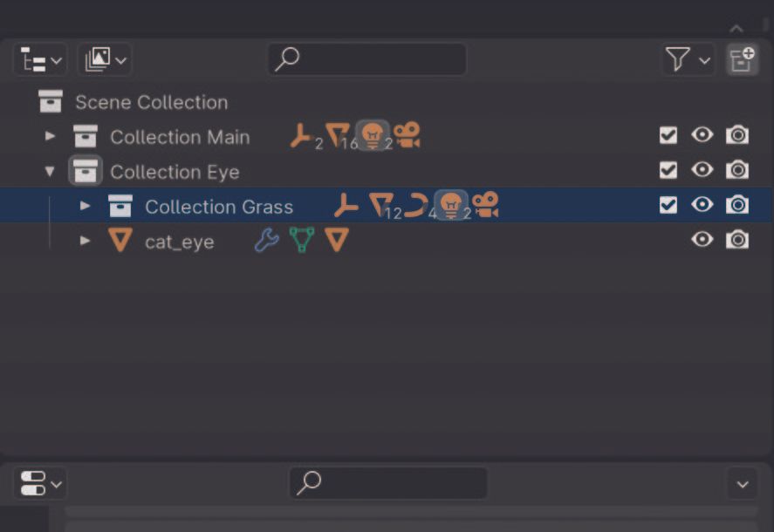774x532 pixels.
Task: Hide Collection Grass using its eye toggle
Action: [x=702, y=205]
